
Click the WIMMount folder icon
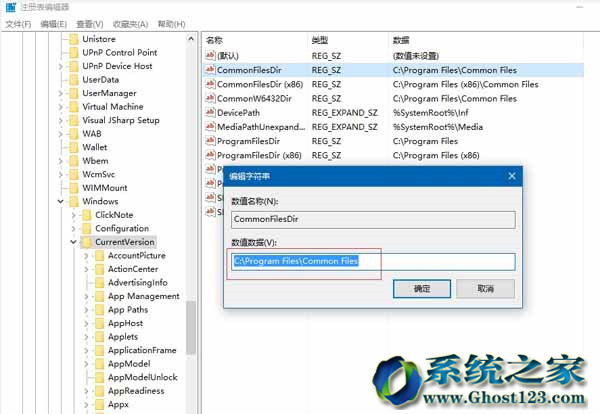coord(73,188)
